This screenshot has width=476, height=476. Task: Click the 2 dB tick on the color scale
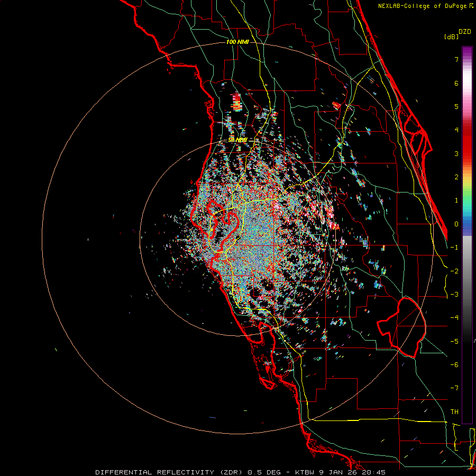456,177
